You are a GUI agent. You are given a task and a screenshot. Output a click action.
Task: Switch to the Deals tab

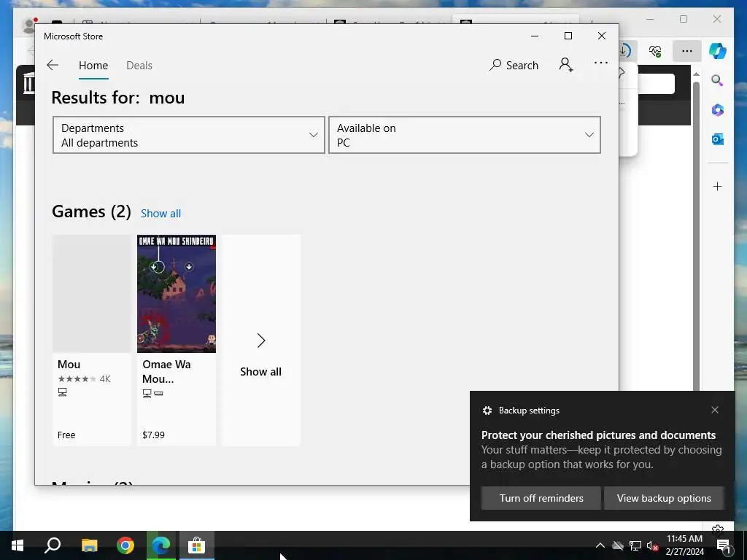[x=139, y=65]
